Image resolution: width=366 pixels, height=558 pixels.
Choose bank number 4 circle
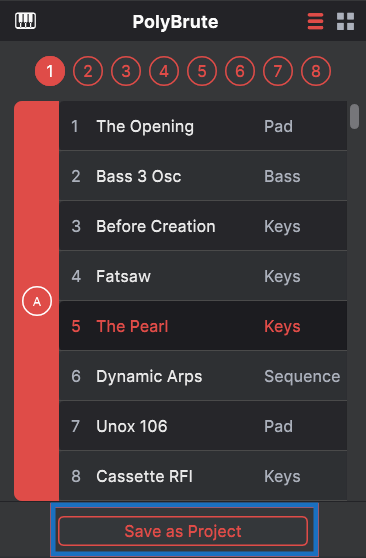click(x=164, y=71)
